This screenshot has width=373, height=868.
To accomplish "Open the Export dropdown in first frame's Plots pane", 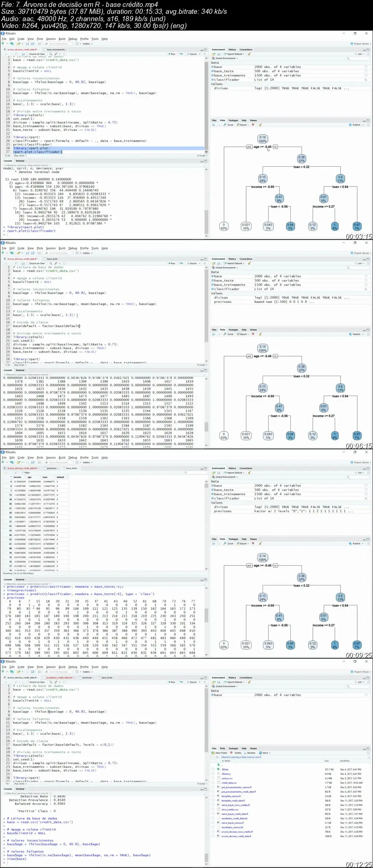I will 243,125.
